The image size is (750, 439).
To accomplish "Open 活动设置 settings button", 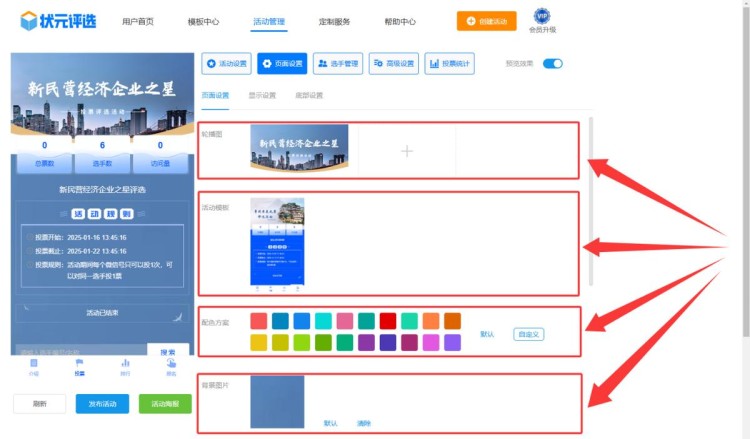I will pos(226,64).
